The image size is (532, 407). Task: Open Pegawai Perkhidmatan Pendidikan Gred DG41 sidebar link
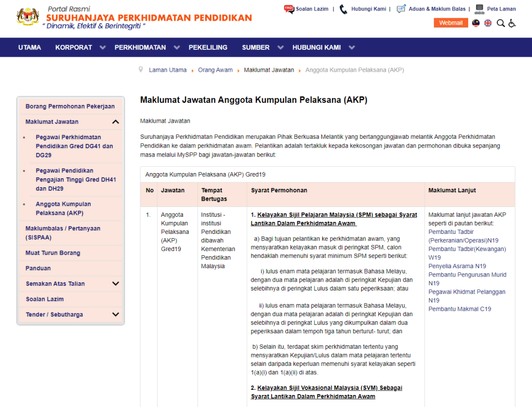click(x=74, y=146)
